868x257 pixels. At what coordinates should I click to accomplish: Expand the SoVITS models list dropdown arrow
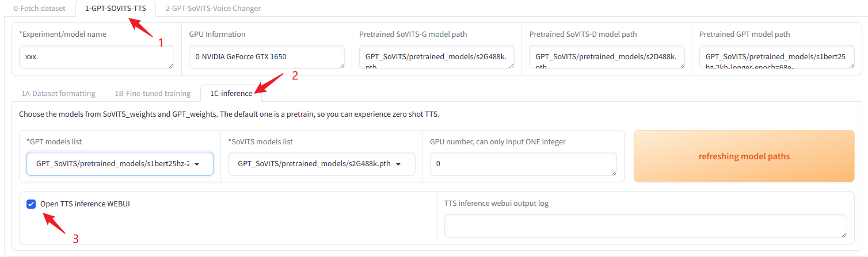click(x=398, y=164)
